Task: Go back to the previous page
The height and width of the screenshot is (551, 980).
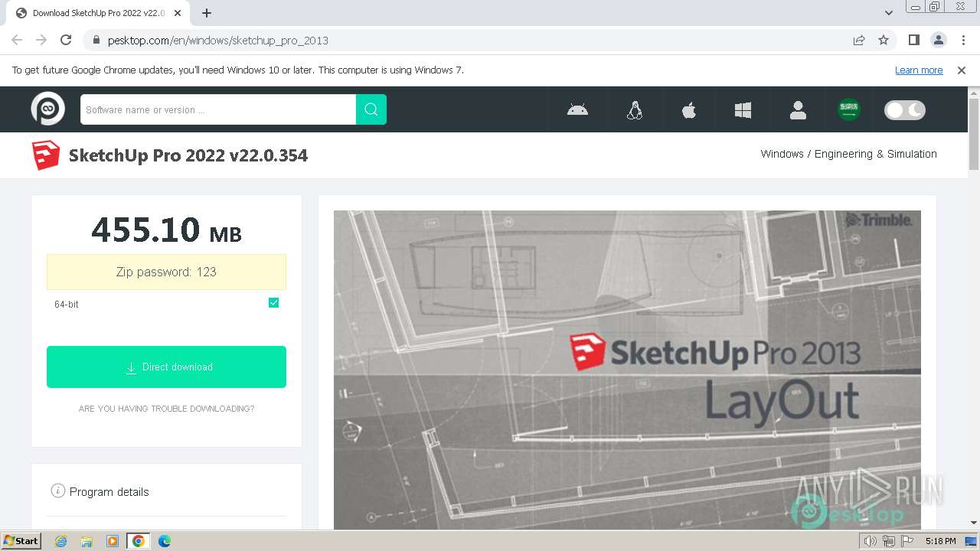Action: pyautogui.click(x=17, y=40)
